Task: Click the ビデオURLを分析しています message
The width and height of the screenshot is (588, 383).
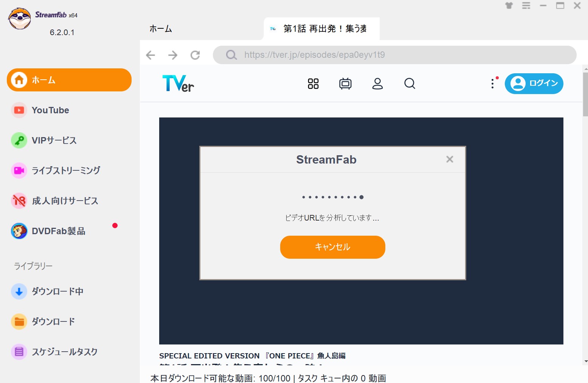Action: click(332, 218)
